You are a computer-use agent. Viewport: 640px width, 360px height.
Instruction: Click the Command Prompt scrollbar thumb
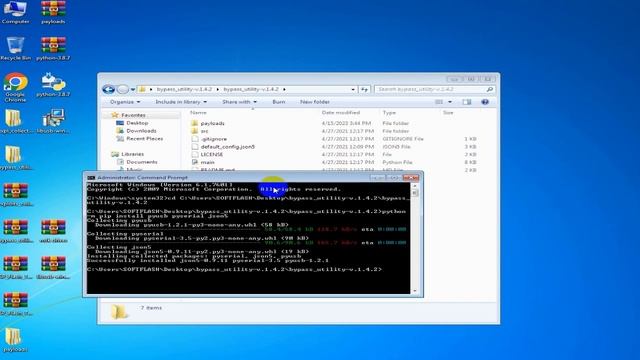(415, 193)
